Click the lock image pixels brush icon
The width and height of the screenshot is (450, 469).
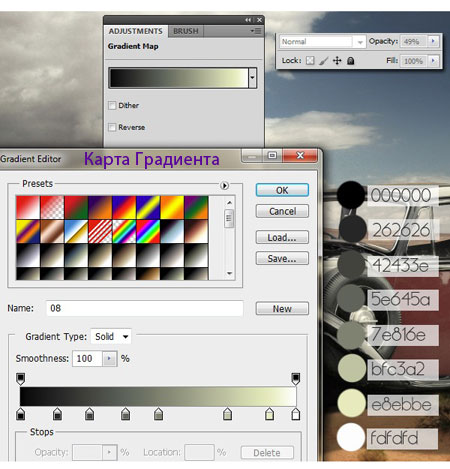(323, 61)
